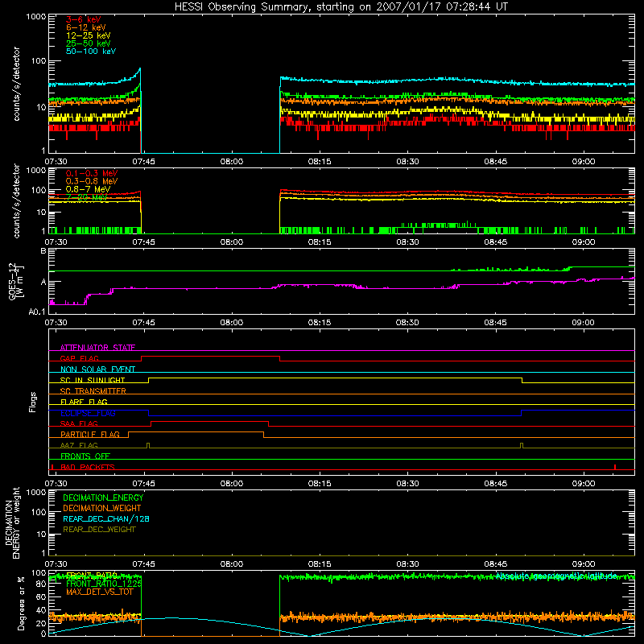Screen dimensions: 644x644
Task: Click the BAD_PACKETS spike after 09:00
Action: pyautogui.click(x=615, y=467)
